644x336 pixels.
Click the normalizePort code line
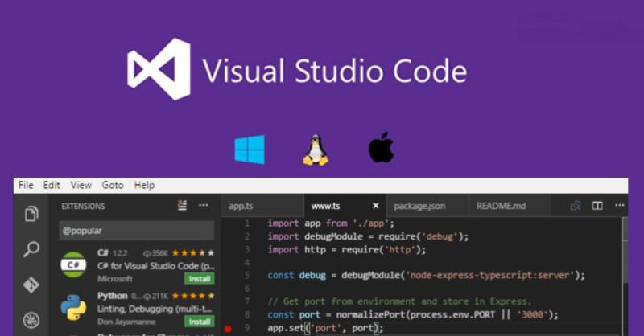[x=413, y=314]
